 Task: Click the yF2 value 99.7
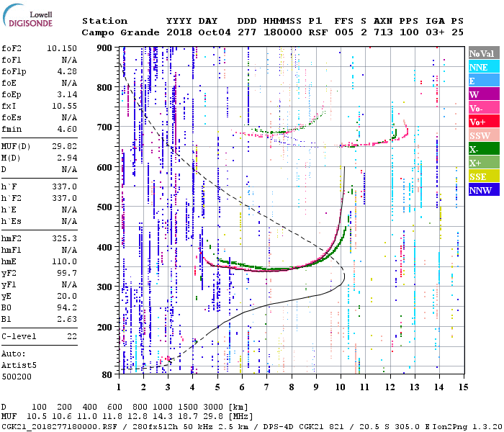[x=67, y=273]
